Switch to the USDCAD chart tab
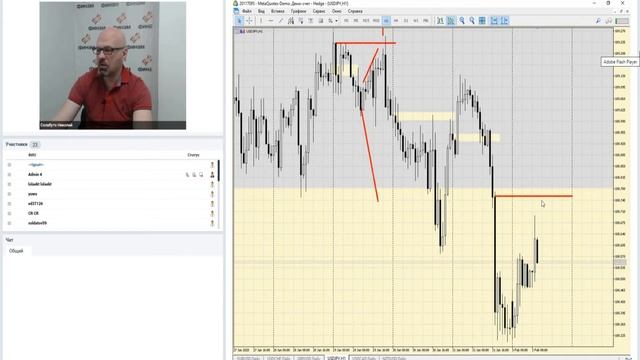Viewport: 640px width, 360px height. pyautogui.click(x=364, y=358)
